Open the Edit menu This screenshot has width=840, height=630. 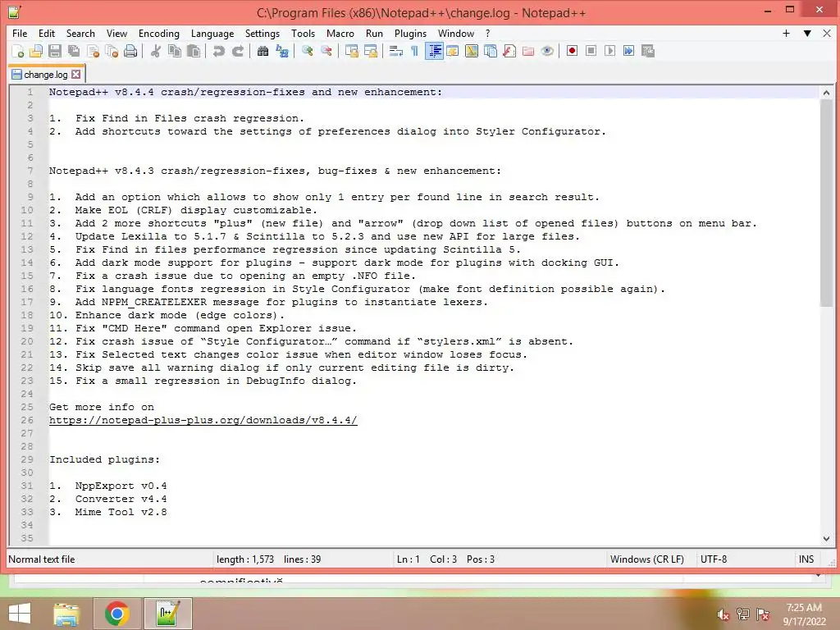coord(47,33)
